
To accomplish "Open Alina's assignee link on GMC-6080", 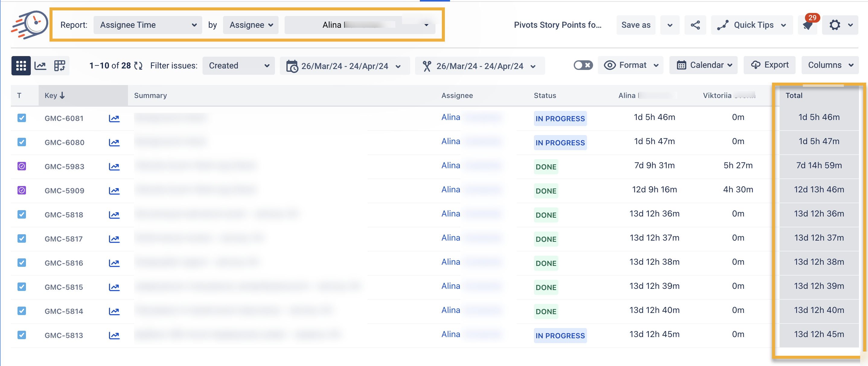I will [x=451, y=141].
